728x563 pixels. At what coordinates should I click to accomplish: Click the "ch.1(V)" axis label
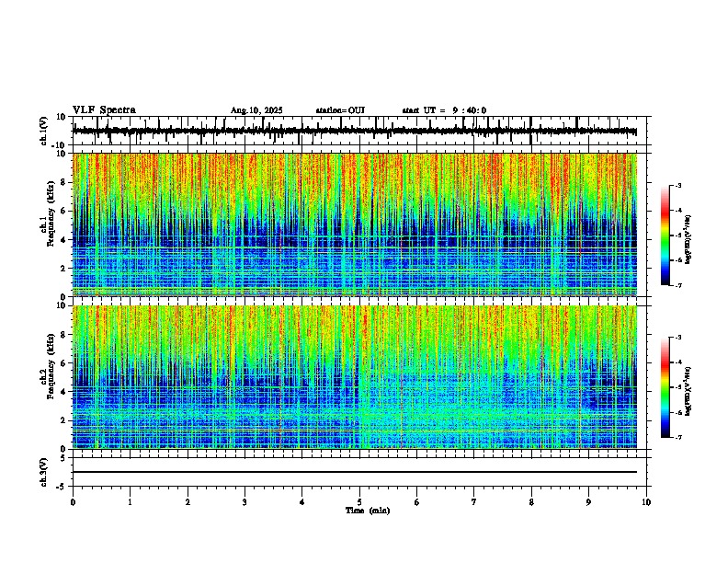(x=43, y=131)
